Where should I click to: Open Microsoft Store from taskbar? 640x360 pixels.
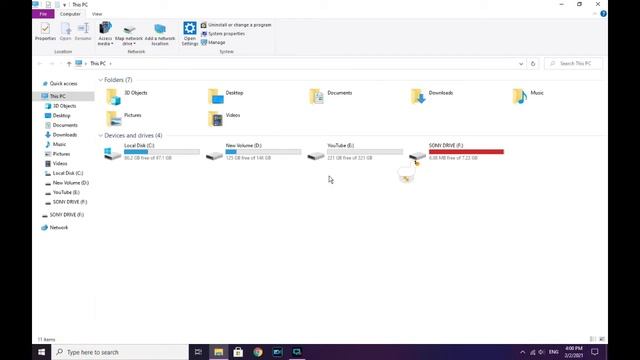tap(238, 352)
